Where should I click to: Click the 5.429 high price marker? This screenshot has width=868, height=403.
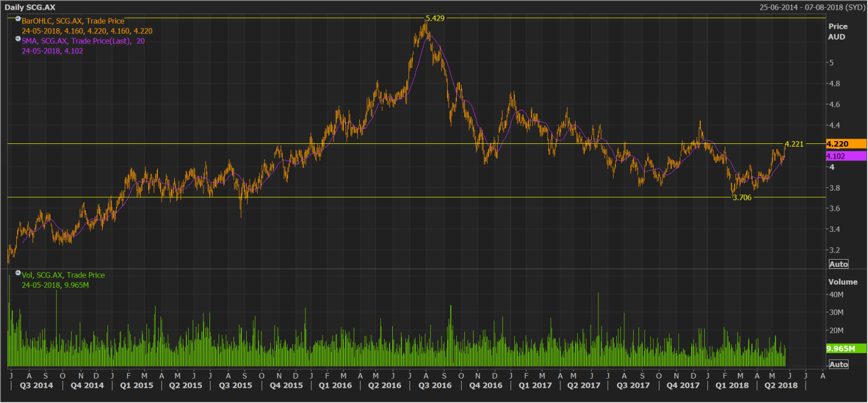(435, 18)
